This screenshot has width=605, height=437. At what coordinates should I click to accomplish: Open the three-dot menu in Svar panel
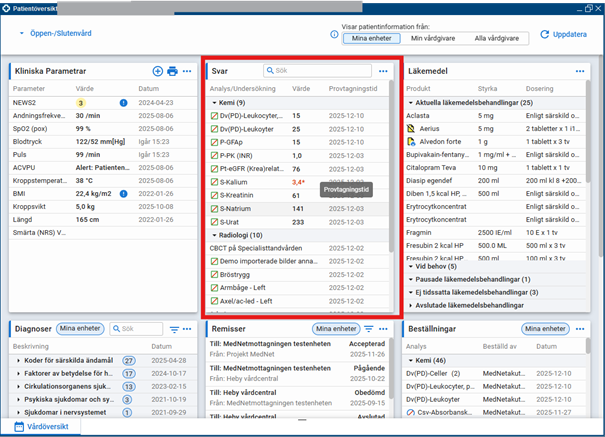(x=383, y=71)
